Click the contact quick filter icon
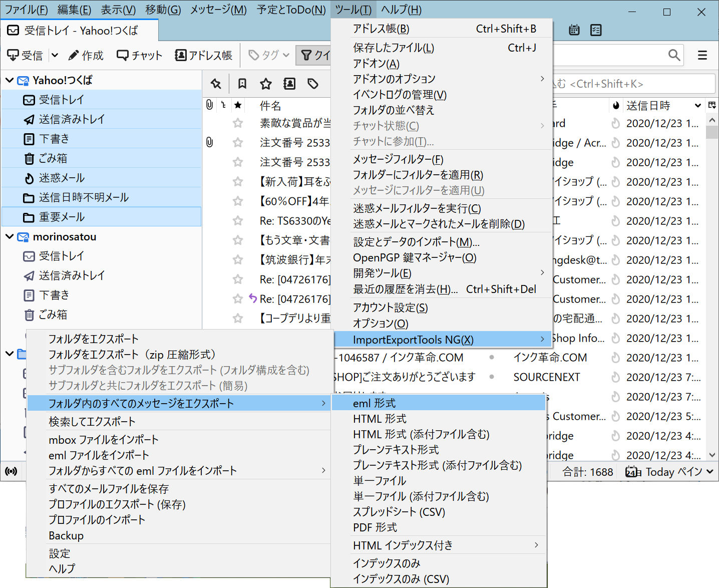Viewport: 719px width, 588px height. (289, 84)
